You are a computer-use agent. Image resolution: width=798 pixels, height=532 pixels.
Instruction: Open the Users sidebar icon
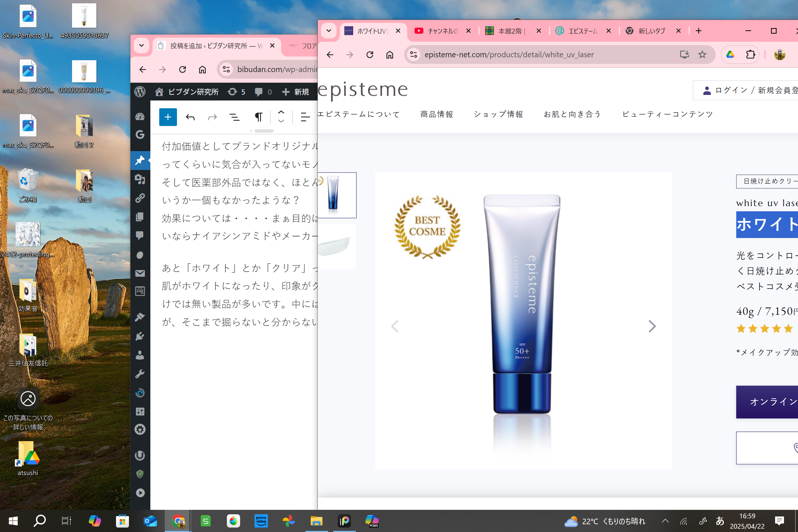click(140, 355)
